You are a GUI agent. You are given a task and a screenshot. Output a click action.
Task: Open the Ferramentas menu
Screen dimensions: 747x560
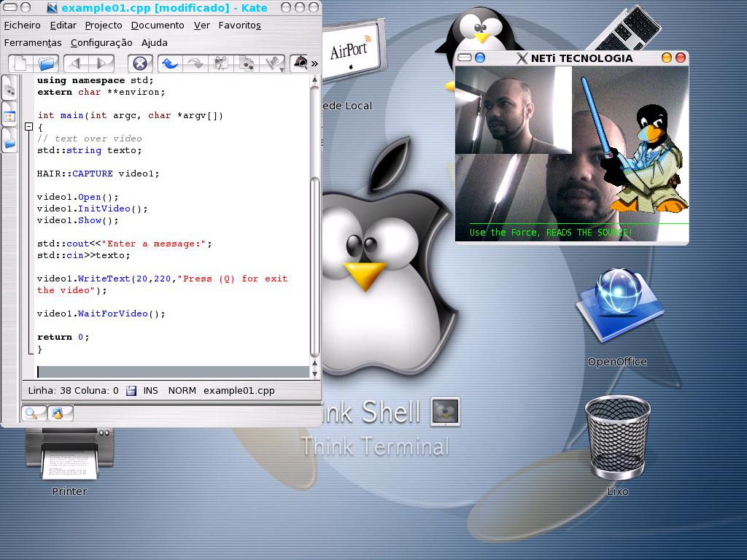(x=33, y=43)
